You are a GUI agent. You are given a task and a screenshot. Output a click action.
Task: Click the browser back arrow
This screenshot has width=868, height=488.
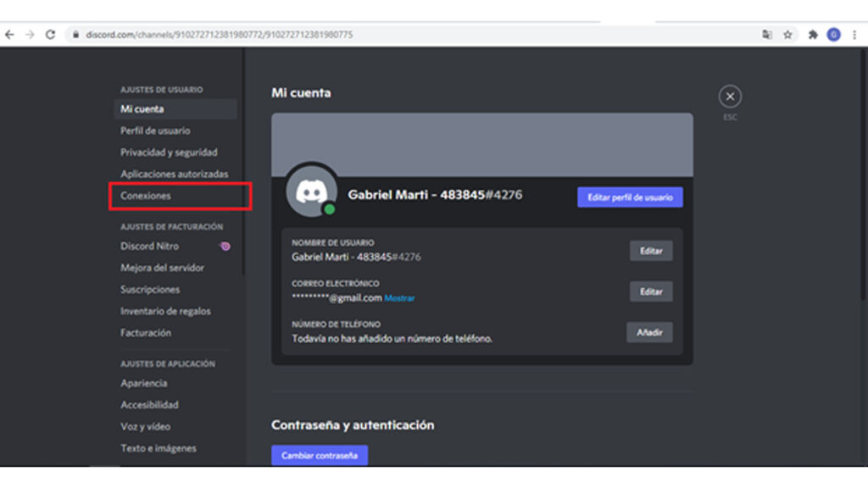[10, 35]
